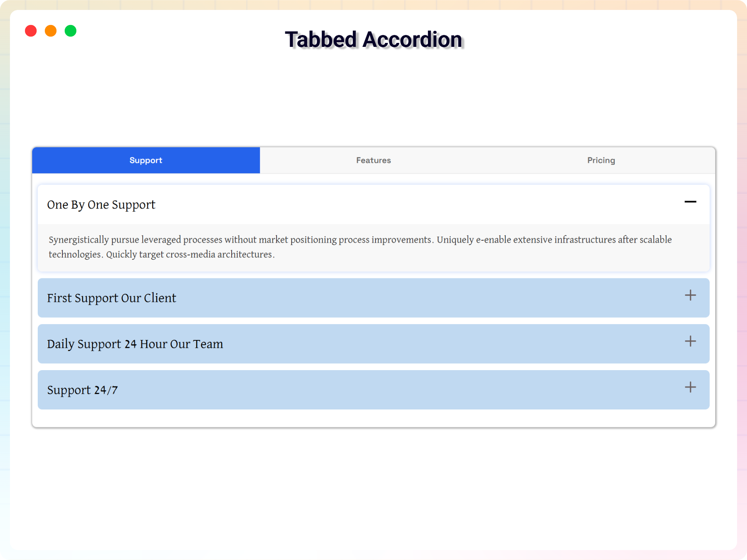The image size is (747, 560).
Task: Click the yellow traffic light button
Action: tap(51, 31)
